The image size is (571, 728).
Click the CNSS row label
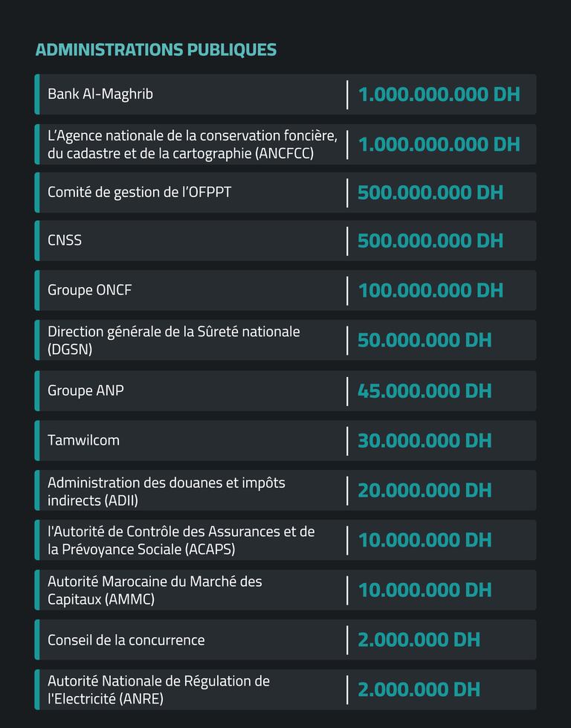[x=65, y=240]
